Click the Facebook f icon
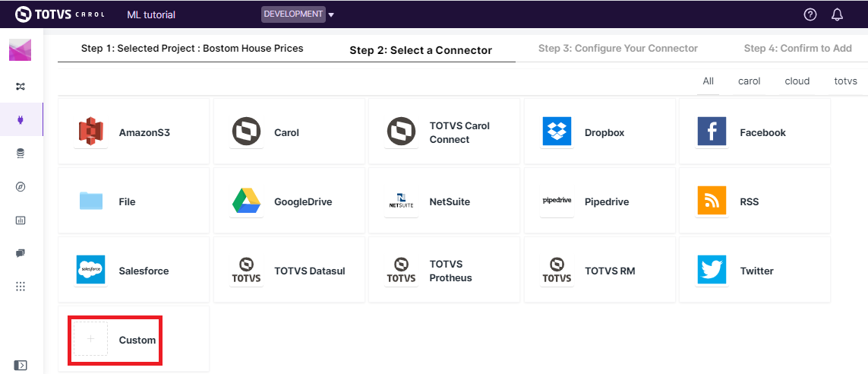This screenshot has width=868, height=374. (712, 132)
